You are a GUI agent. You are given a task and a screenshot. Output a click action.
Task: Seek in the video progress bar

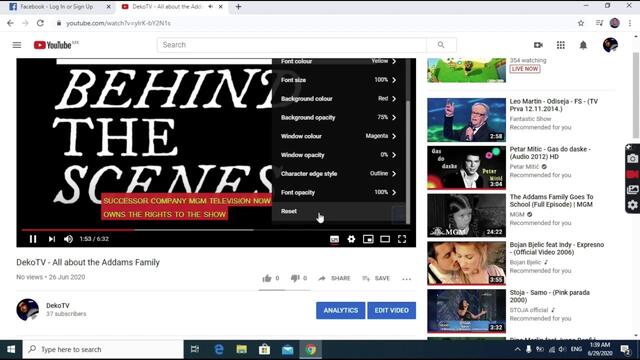click(x=216, y=230)
